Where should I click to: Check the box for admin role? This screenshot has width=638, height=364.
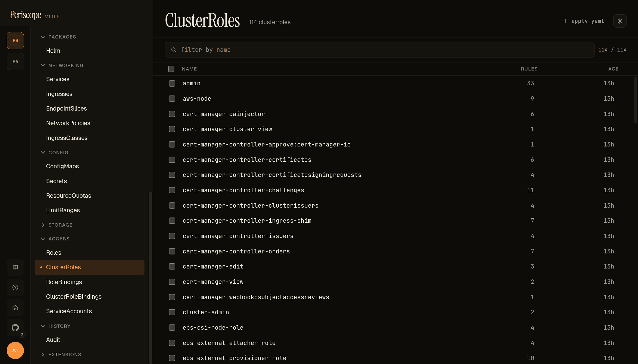(172, 84)
